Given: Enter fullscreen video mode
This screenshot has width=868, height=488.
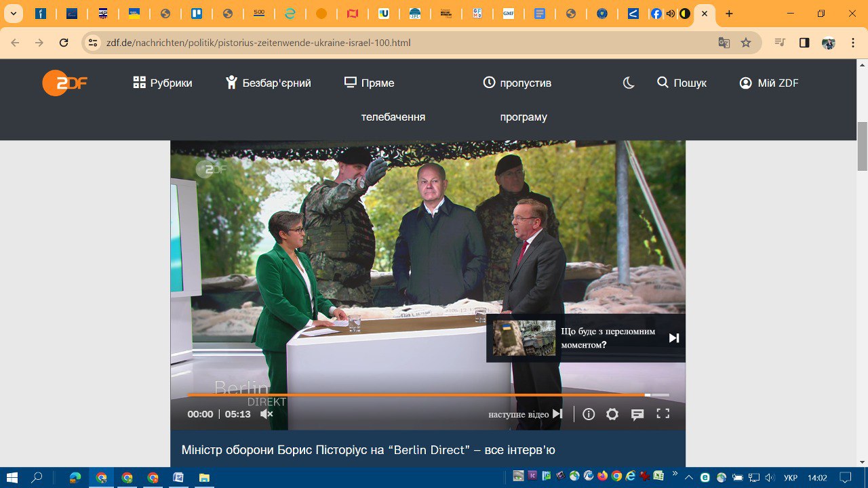Looking at the screenshot, I should click(663, 414).
